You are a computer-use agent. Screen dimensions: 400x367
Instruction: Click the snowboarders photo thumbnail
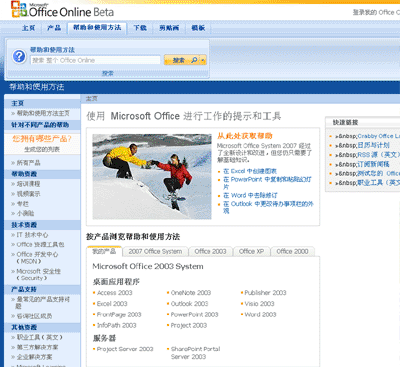click(x=152, y=176)
